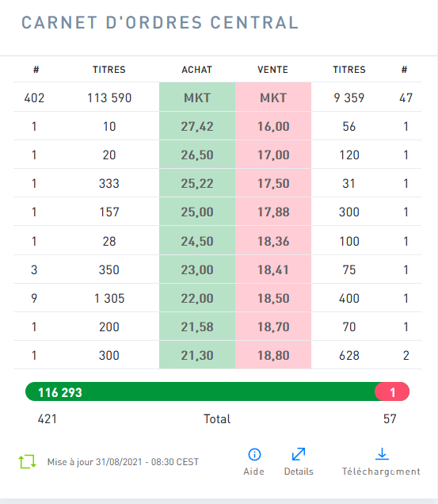
Task: Click the Details label
Action: pyautogui.click(x=299, y=472)
